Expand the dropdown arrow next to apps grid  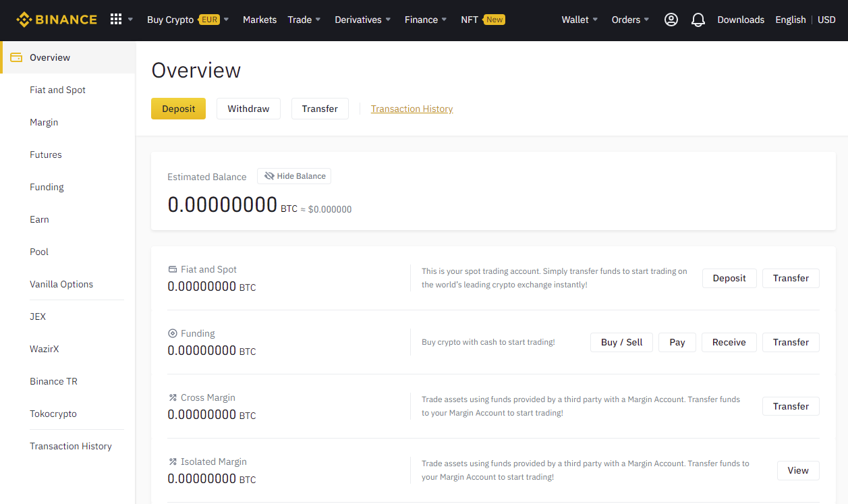pos(130,20)
